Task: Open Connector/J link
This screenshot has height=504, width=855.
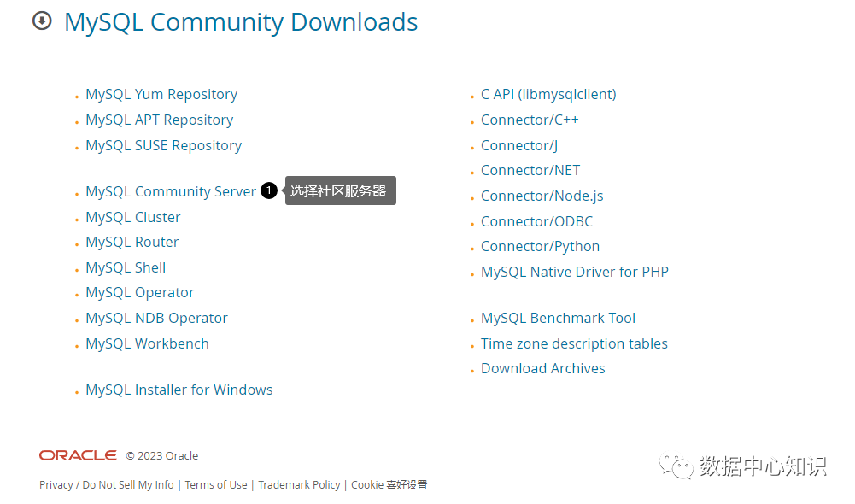Action: click(x=519, y=145)
